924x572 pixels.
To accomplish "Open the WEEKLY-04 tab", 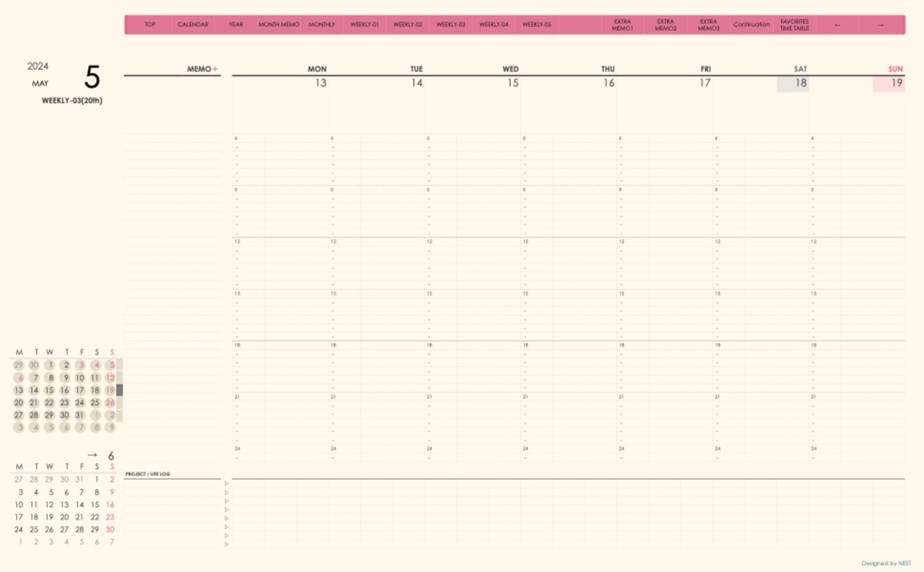I will click(494, 25).
